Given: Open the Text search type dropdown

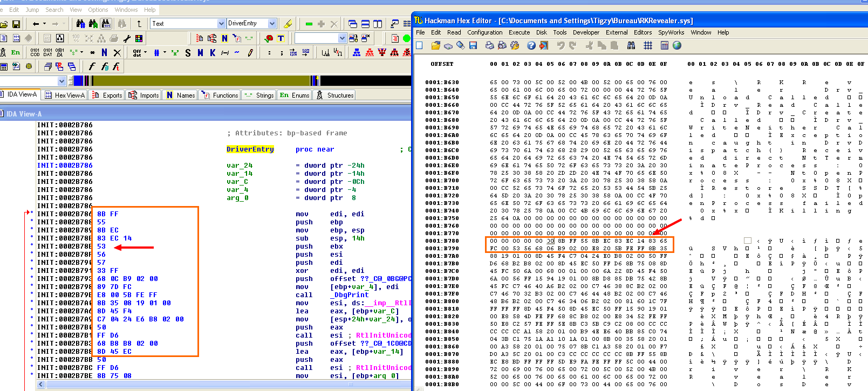Looking at the screenshot, I should [x=221, y=24].
